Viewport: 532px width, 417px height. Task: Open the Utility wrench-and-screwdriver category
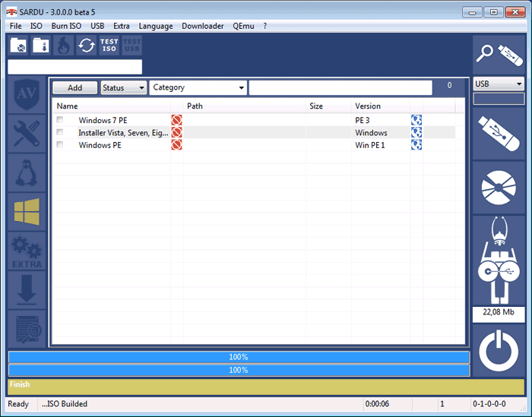(x=27, y=134)
